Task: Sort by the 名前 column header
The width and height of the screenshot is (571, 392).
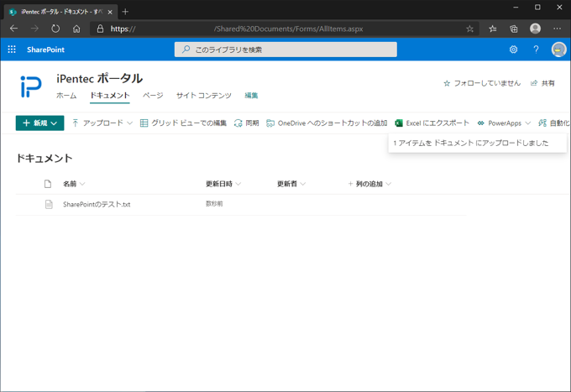Action: [74, 184]
